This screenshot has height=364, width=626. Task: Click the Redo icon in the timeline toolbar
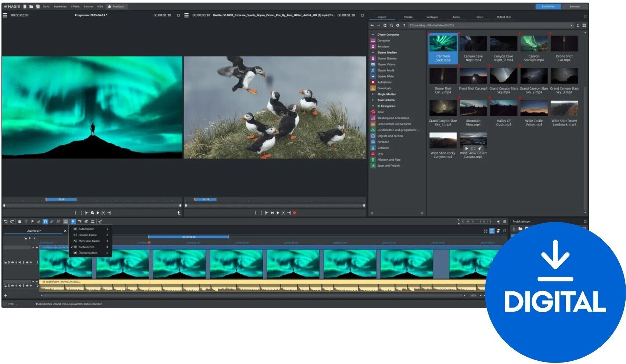point(12,221)
